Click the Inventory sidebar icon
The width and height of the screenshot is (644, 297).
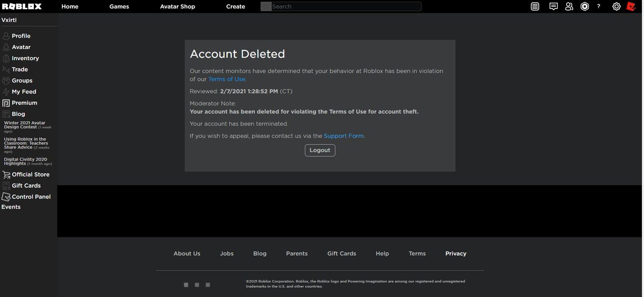pos(6,58)
